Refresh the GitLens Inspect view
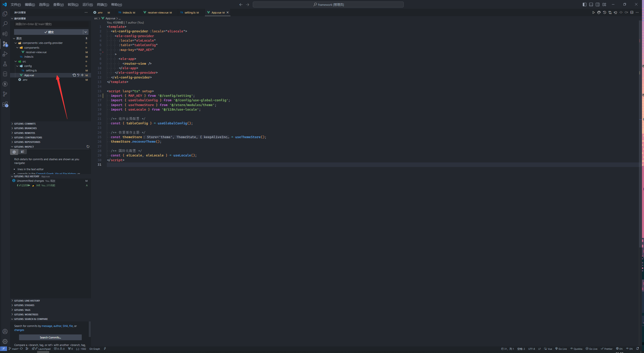644x353 pixels. point(88,147)
